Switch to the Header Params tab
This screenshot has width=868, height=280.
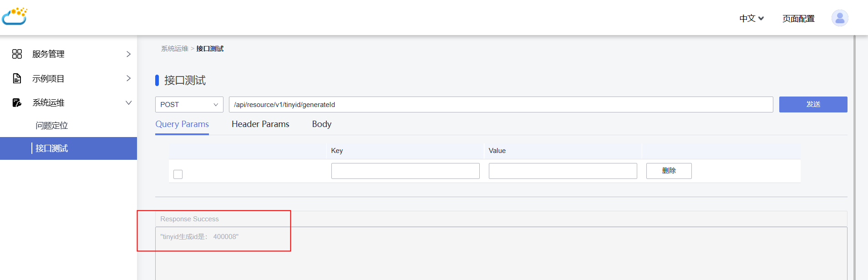[x=260, y=124]
